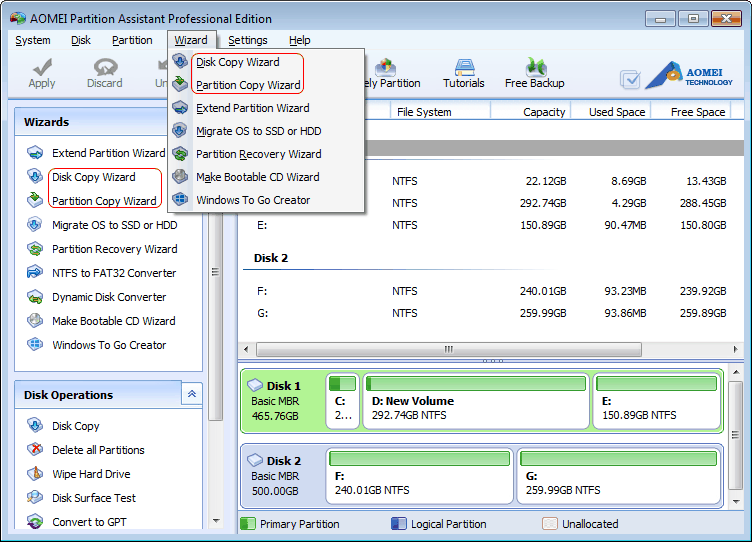Click Windows To Go icon in Wizard menu

180,200
